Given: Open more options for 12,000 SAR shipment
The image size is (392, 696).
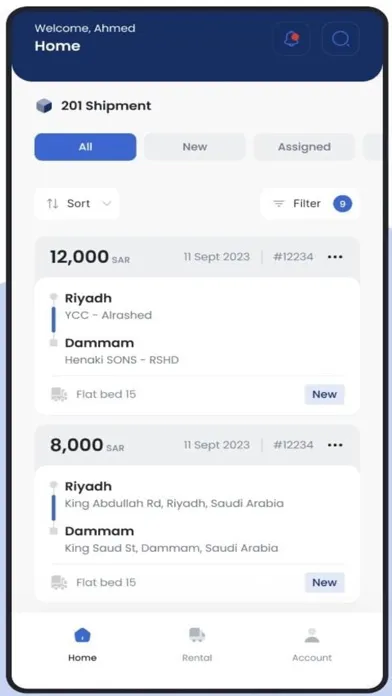Looking at the screenshot, I should click(x=335, y=257).
